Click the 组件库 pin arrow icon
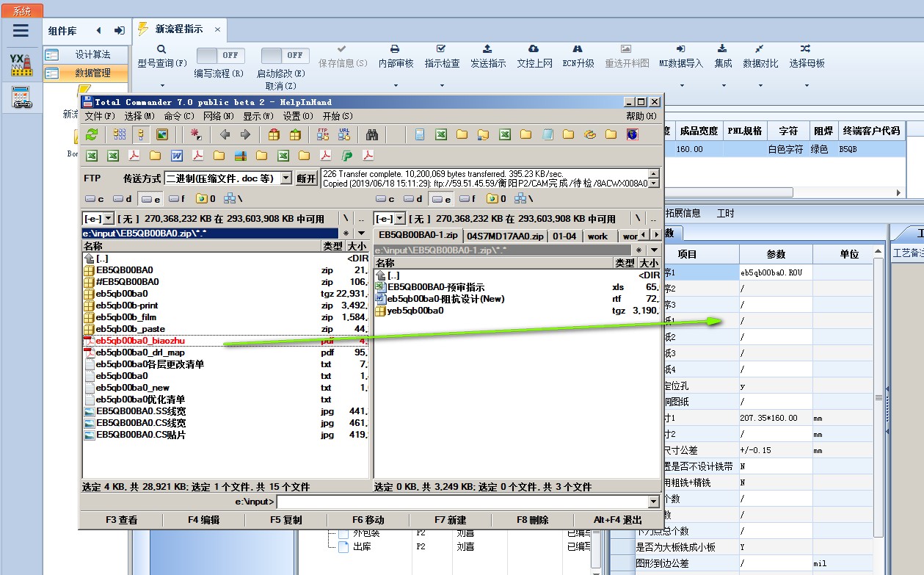The height and width of the screenshot is (575, 924). (x=119, y=31)
